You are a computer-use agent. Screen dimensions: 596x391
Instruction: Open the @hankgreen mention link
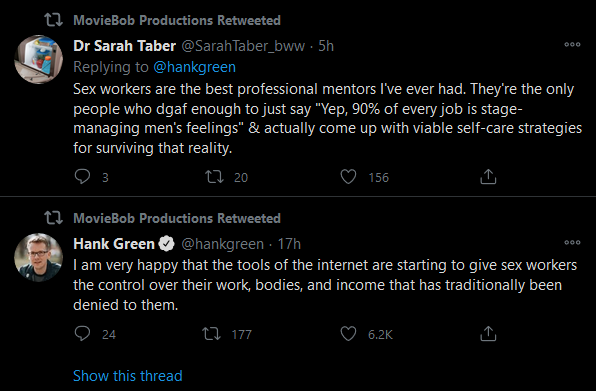pyautogui.click(x=194, y=67)
